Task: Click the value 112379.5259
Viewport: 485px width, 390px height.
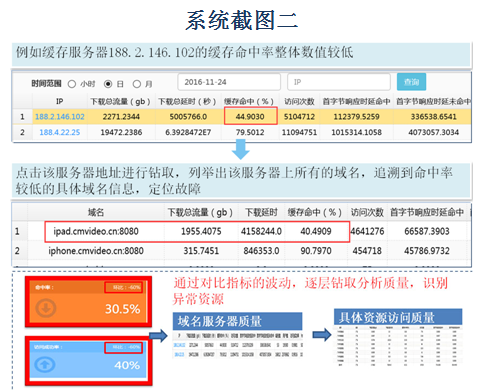Action: coord(356,117)
